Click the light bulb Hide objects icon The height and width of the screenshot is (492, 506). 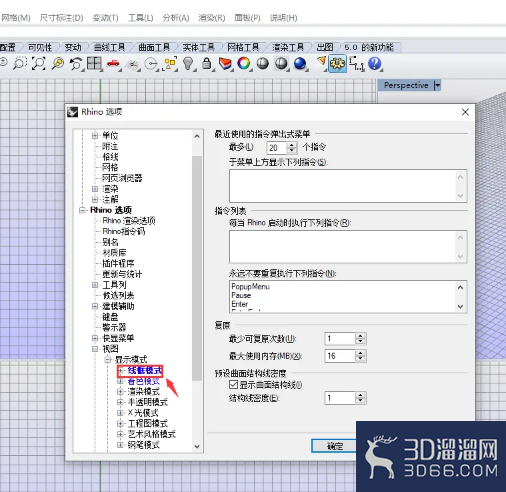click(189, 63)
